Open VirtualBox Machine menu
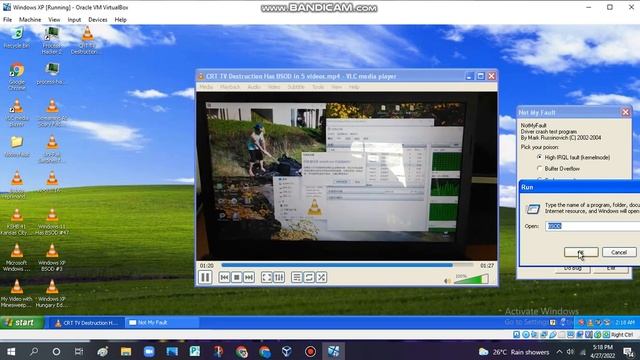 (x=30, y=20)
